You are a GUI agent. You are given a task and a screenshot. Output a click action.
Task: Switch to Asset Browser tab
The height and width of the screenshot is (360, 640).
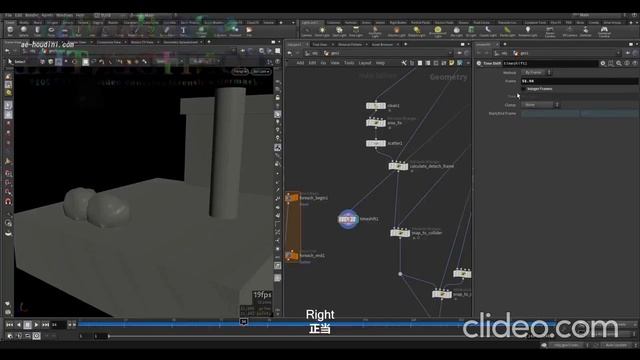382,44
